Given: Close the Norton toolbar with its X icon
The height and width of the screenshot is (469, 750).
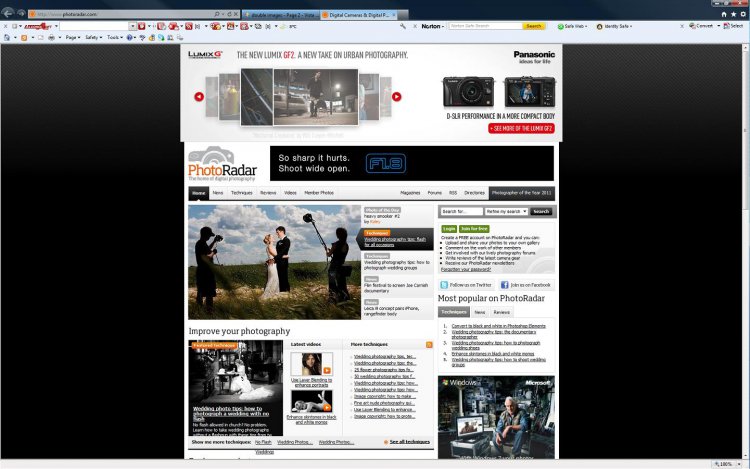Looking at the screenshot, I should [415, 26].
